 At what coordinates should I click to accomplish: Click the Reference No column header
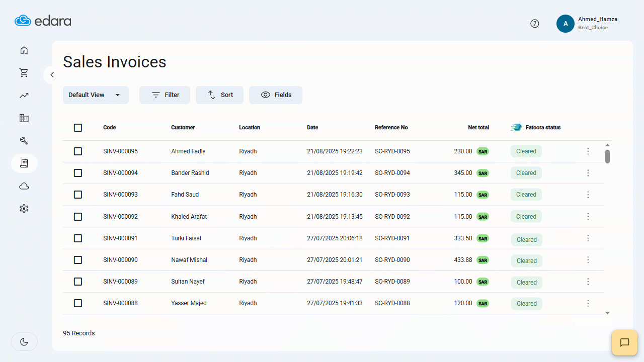(391, 128)
